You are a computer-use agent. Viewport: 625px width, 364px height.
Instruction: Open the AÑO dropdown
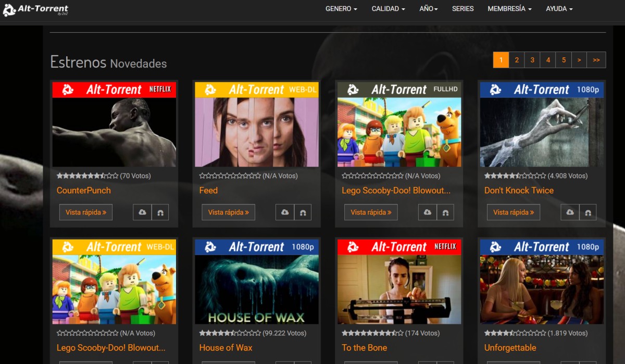point(428,9)
